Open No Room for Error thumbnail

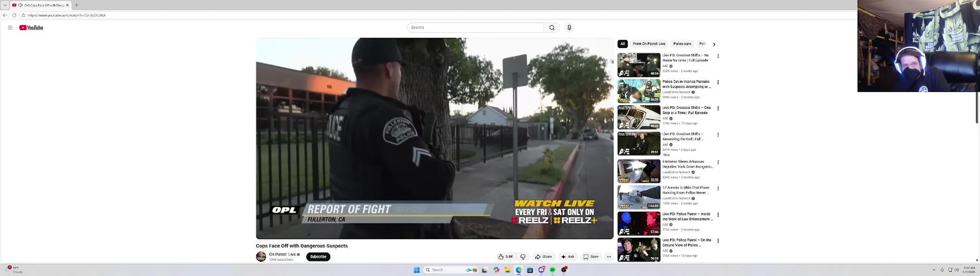[639, 65]
